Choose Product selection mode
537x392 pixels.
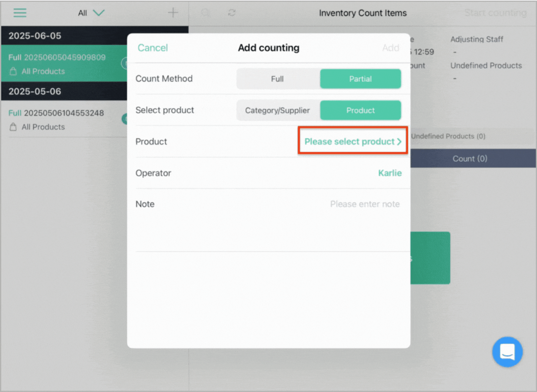(x=360, y=110)
